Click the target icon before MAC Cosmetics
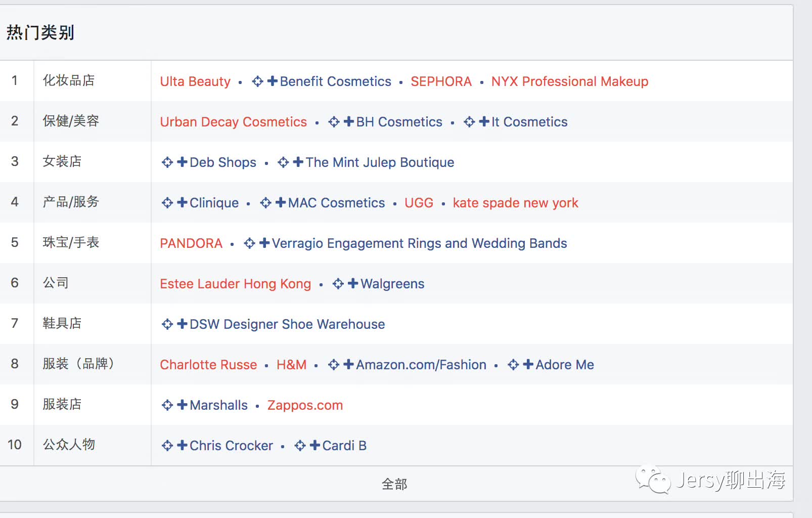The image size is (812, 518). coord(266,203)
